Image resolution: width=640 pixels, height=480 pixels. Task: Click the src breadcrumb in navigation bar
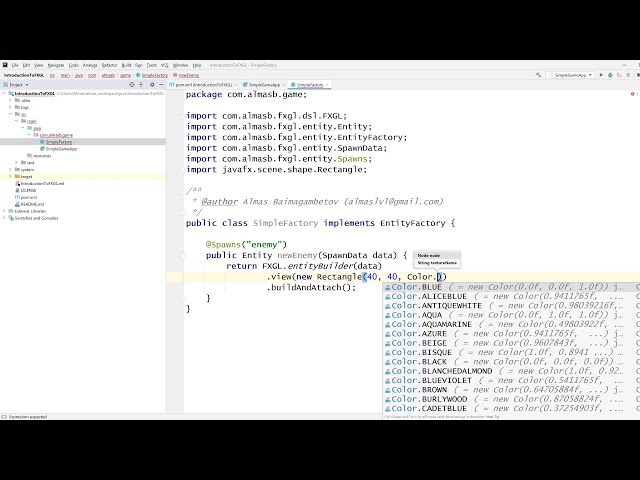(x=52, y=75)
